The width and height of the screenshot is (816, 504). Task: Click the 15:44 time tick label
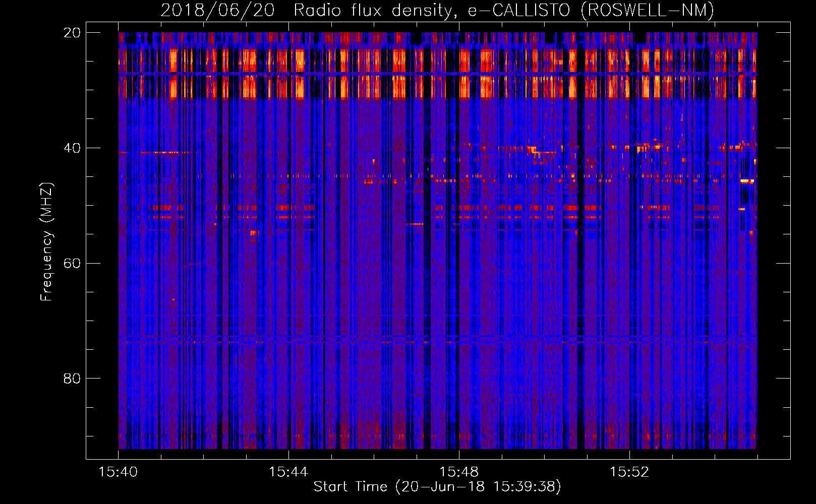point(288,472)
